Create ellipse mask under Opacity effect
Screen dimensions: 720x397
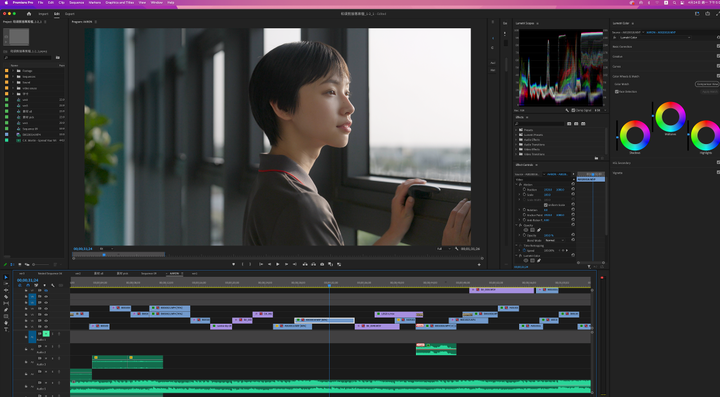526,230
